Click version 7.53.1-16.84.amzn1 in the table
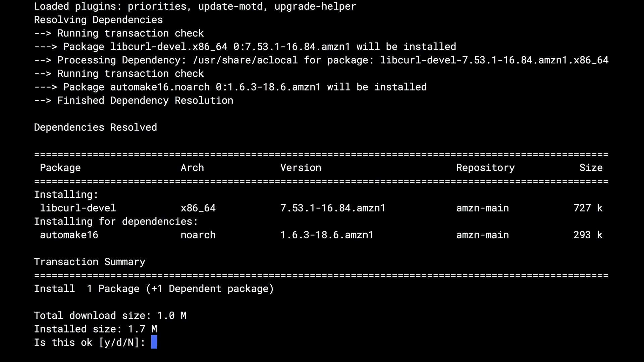The width and height of the screenshot is (644, 362). 332,208
